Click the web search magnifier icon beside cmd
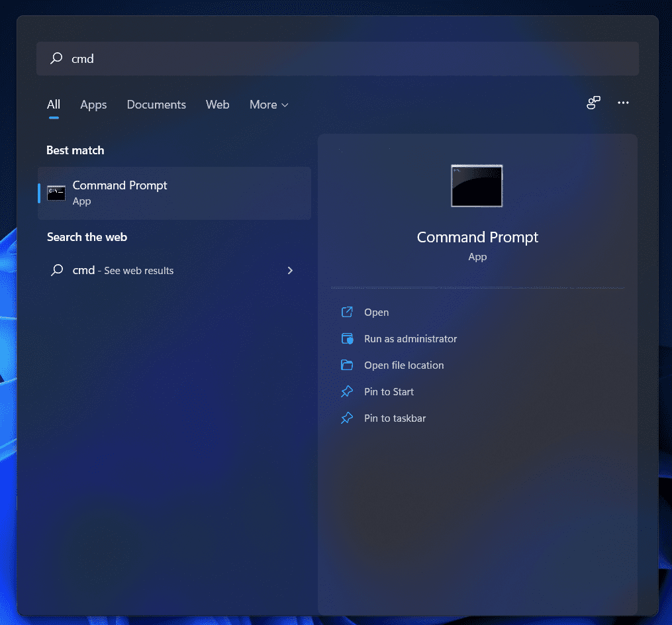This screenshot has height=625, width=672. coord(57,270)
